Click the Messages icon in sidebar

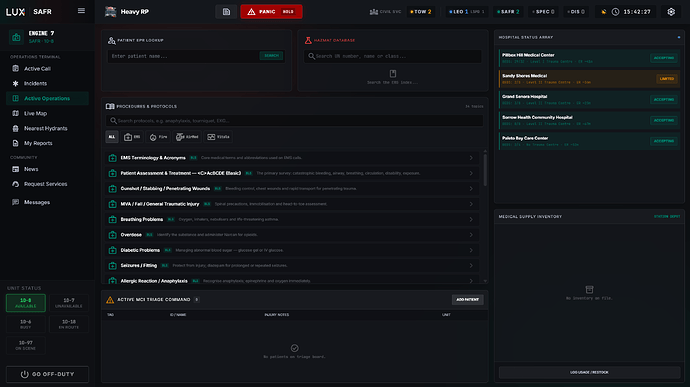(x=15, y=202)
